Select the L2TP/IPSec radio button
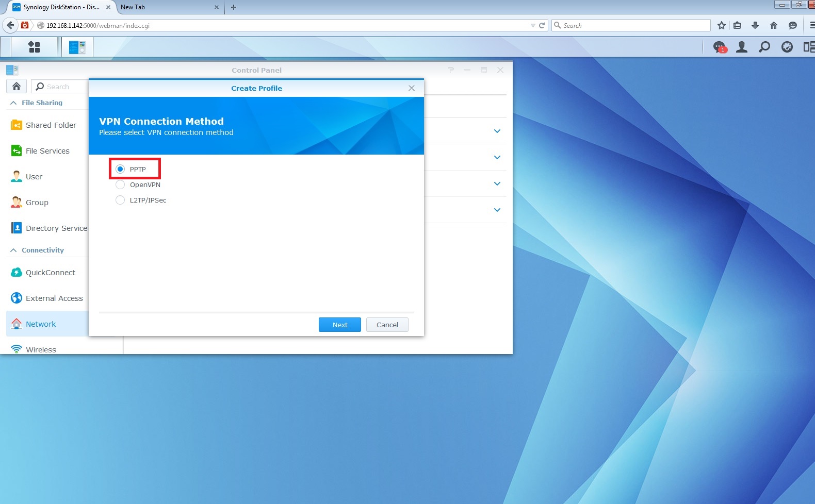 click(120, 200)
